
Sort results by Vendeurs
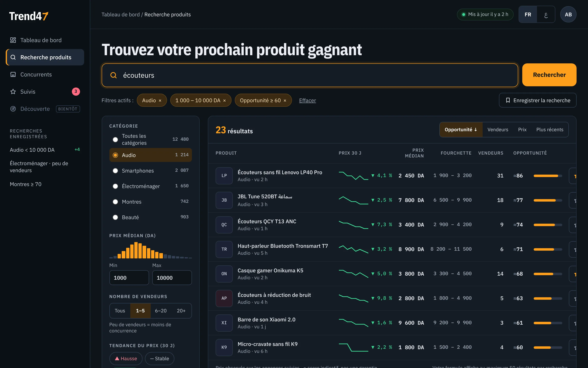(x=498, y=130)
